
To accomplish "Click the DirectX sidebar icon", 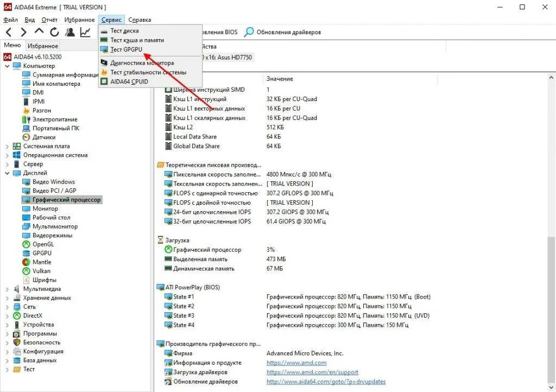I will (x=16, y=315).
